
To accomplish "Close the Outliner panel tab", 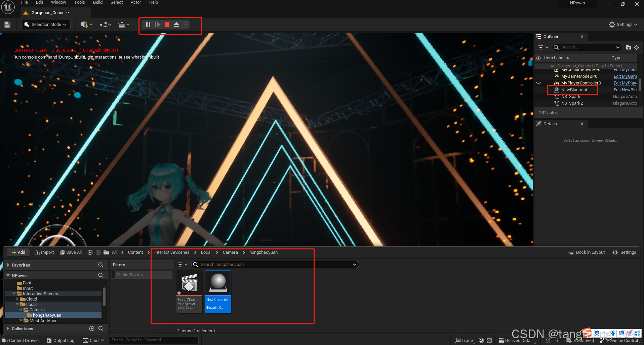I will pos(582,37).
